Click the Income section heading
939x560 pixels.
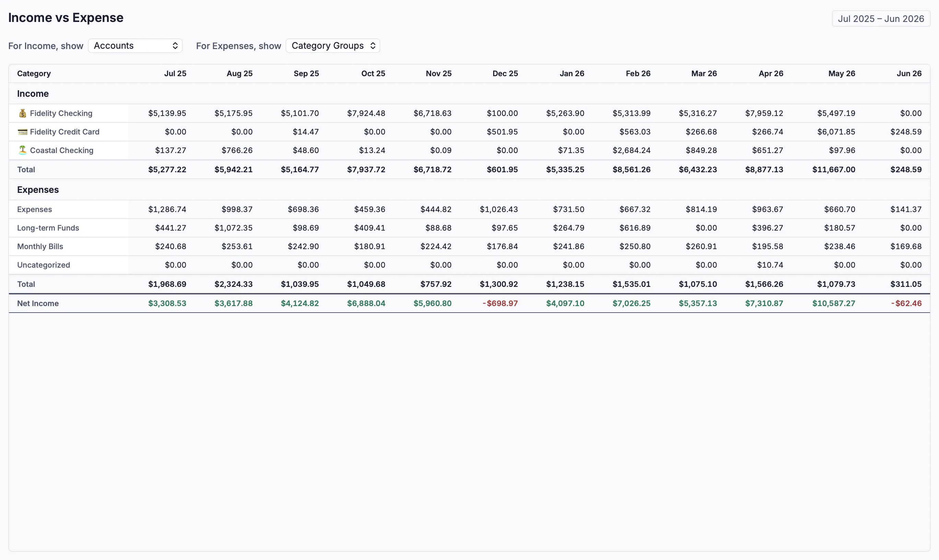pyautogui.click(x=33, y=94)
